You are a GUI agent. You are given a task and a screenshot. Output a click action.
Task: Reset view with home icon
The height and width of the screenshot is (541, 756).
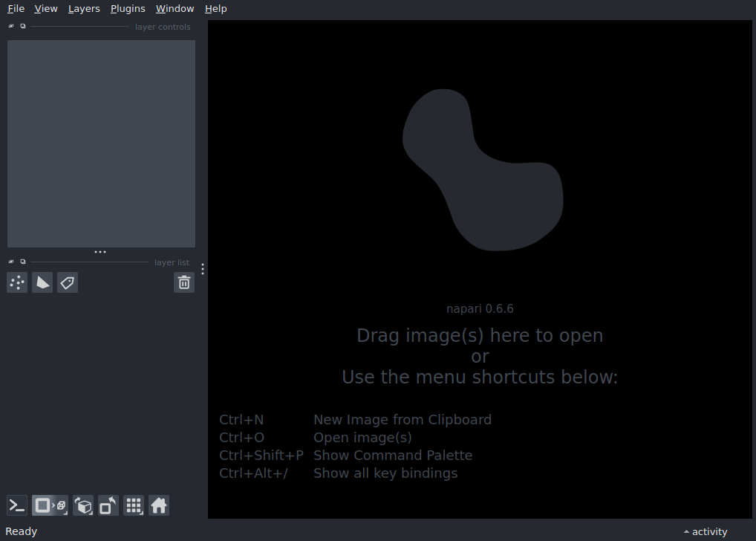click(159, 506)
